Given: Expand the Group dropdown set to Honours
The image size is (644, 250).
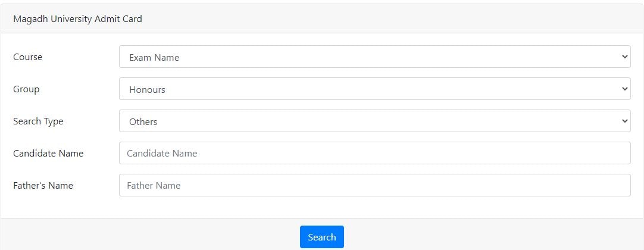Looking at the screenshot, I should click(374, 89).
